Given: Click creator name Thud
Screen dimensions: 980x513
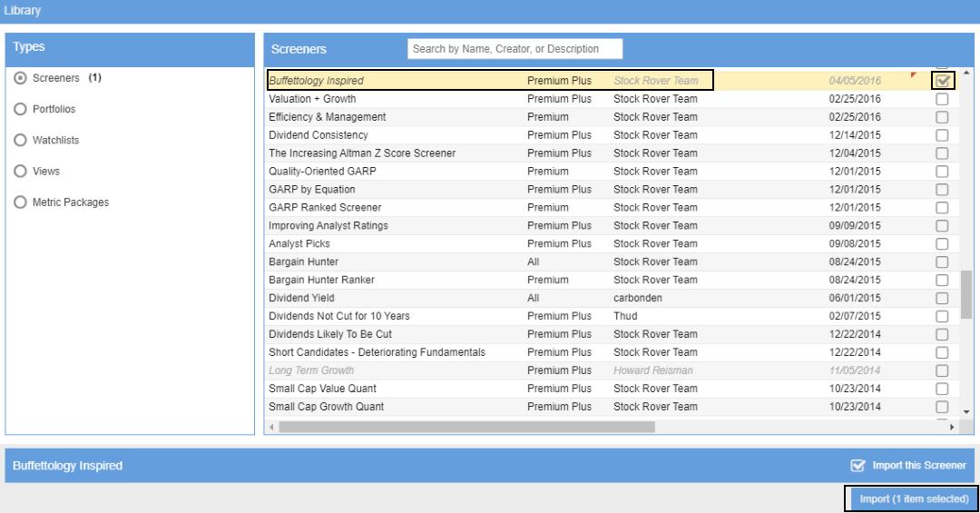Looking at the screenshot, I should tap(625, 317).
